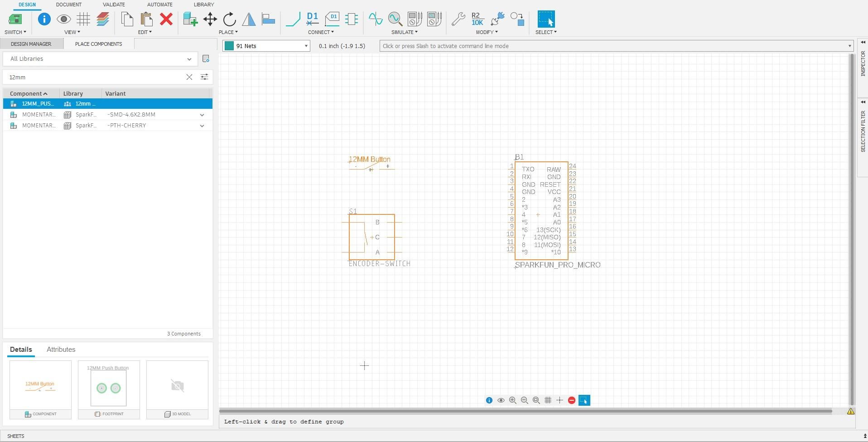Toggle grid visibility in the bottom canvas toolbar

[x=548, y=400]
